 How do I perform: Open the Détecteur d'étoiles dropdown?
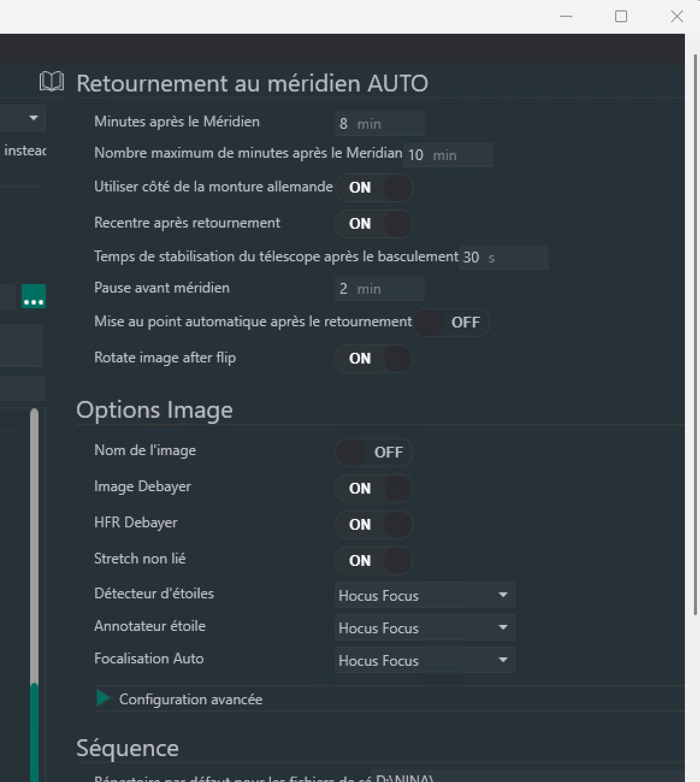coord(424,595)
